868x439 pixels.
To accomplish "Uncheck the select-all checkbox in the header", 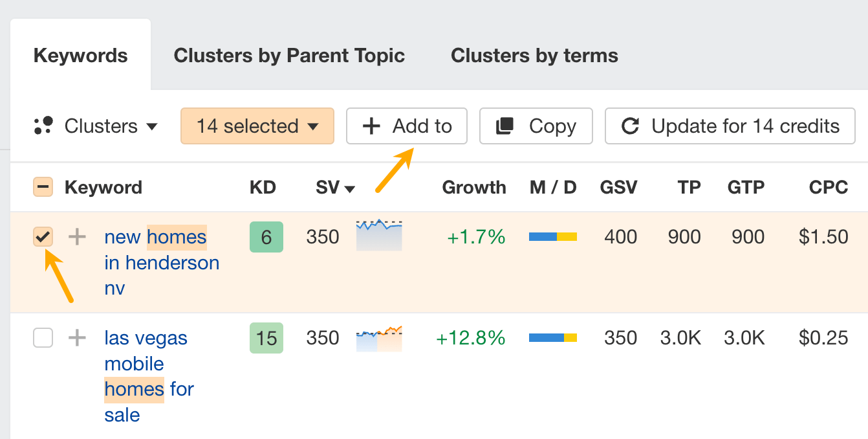I will 43,187.
